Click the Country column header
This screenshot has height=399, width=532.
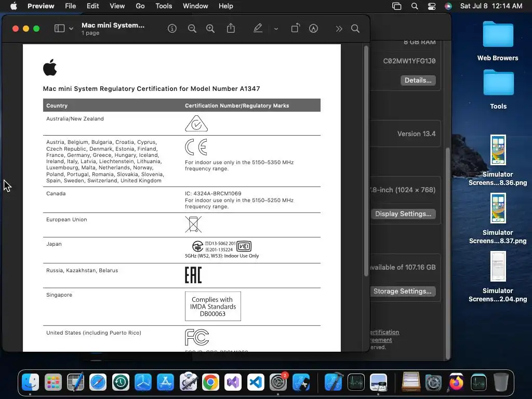pyautogui.click(x=57, y=105)
